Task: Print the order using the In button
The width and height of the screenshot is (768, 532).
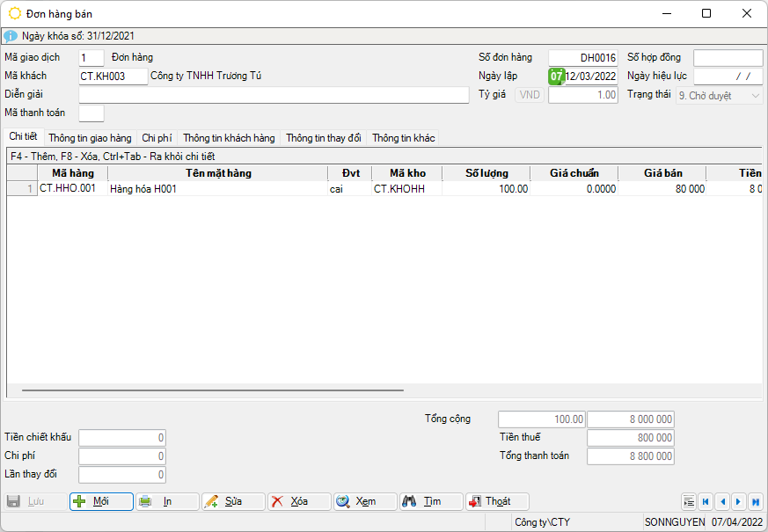Action: click(167, 501)
